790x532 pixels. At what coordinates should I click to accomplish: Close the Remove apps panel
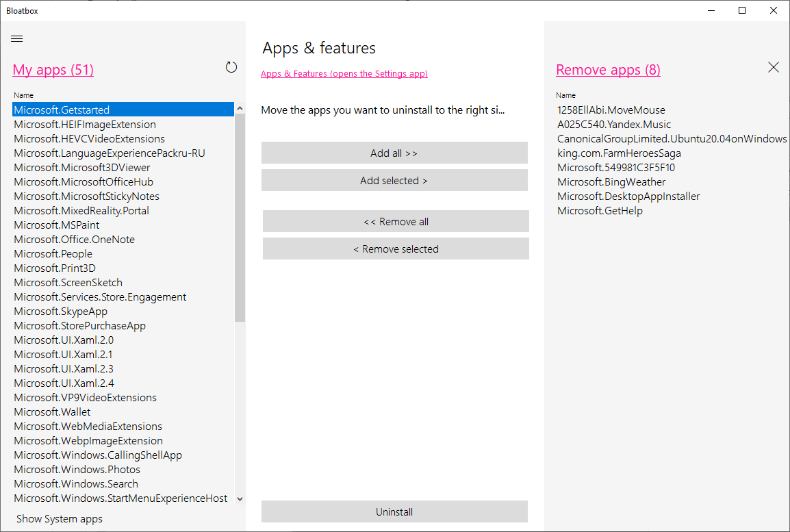774,67
